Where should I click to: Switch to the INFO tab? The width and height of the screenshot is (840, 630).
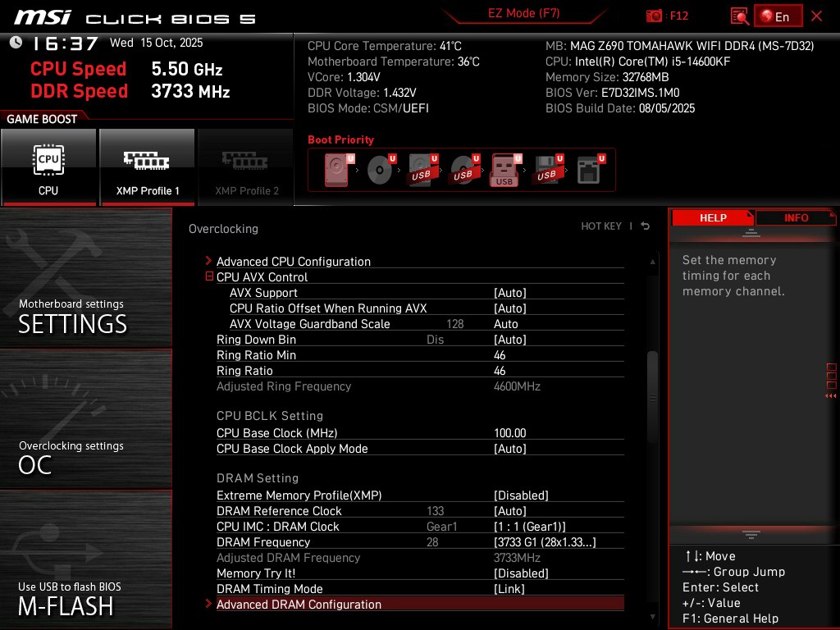click(796, 218)
